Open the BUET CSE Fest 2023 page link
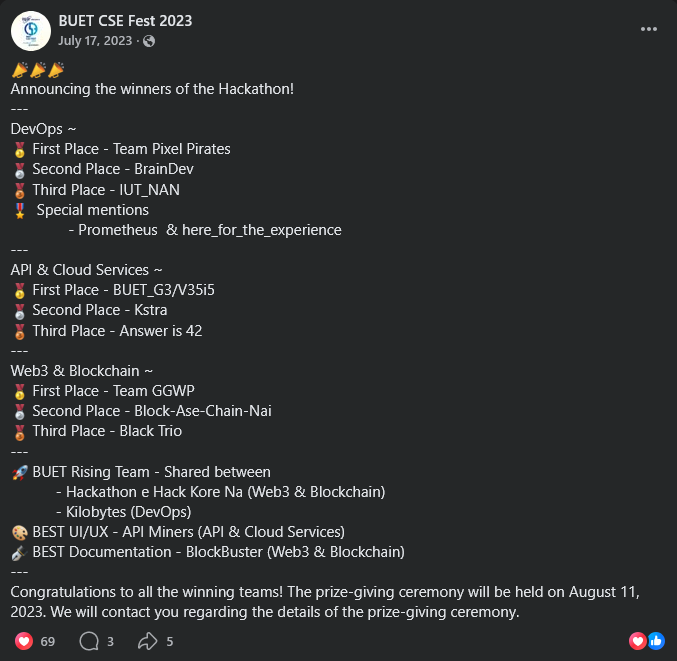The image size is (677, 661). point(125,20)
